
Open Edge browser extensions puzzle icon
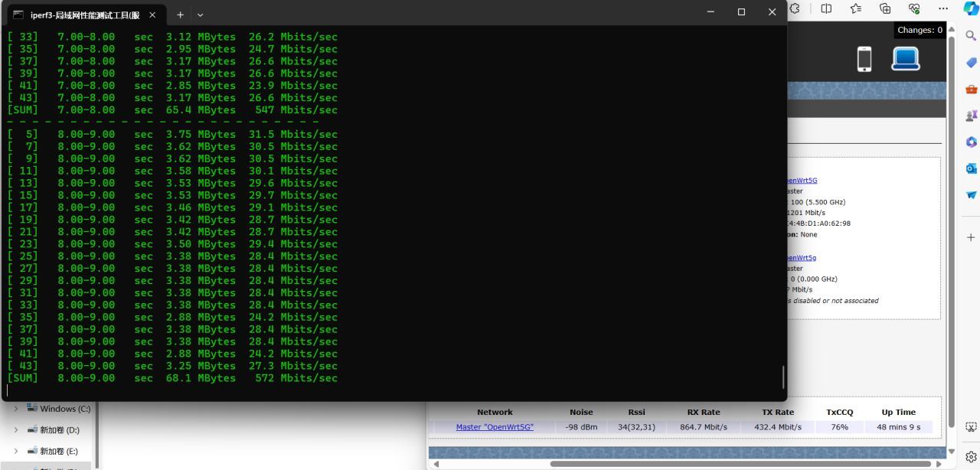795,8
